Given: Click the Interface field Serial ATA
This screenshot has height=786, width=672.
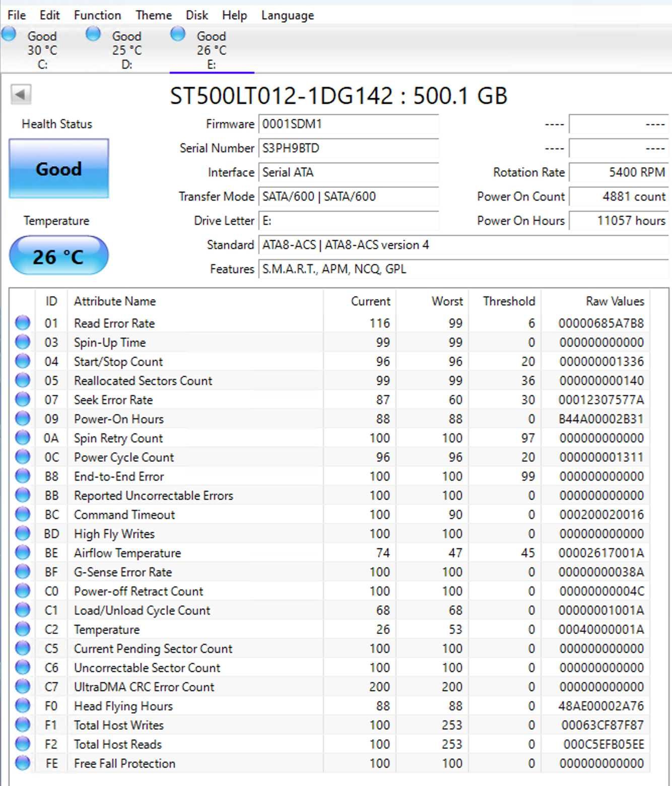Looking at the screenshot, I should 348,172.
